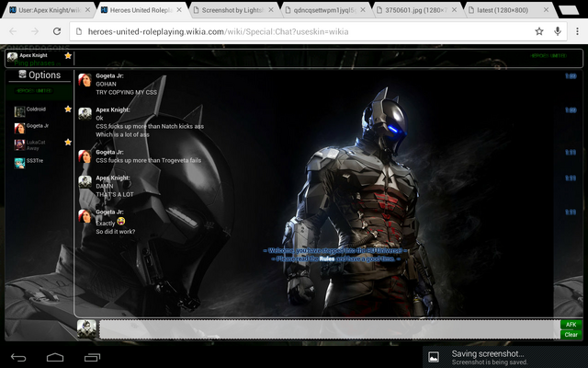Image resolution: width=588 pixels, height=368 pixels.
Task: Click the Clear button
Action: [x=571, y=335]
